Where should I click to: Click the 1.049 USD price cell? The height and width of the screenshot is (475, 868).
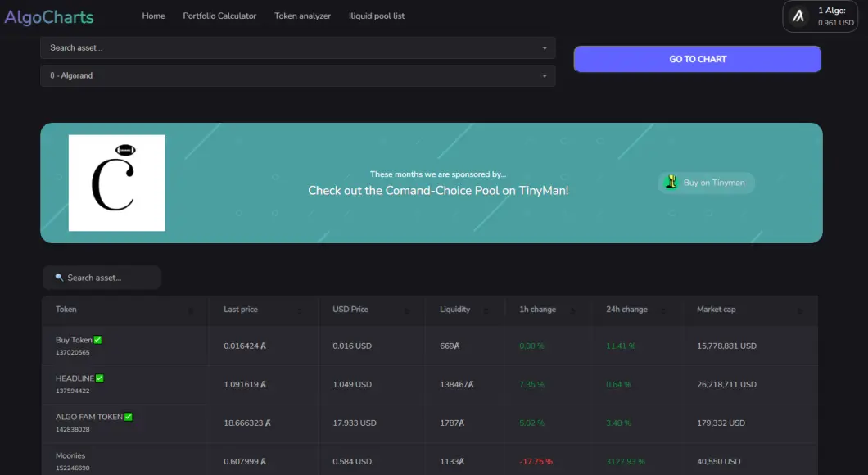(352, 384)
